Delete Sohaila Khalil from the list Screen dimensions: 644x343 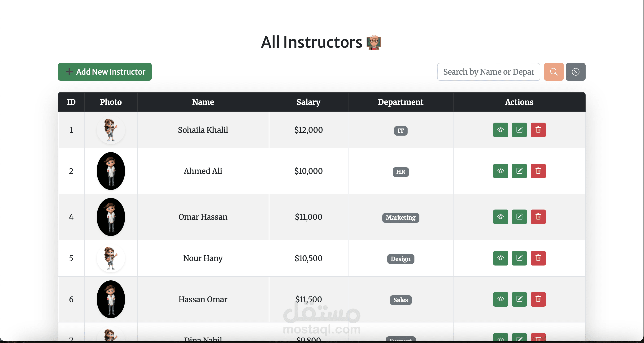tap(538, 130)
